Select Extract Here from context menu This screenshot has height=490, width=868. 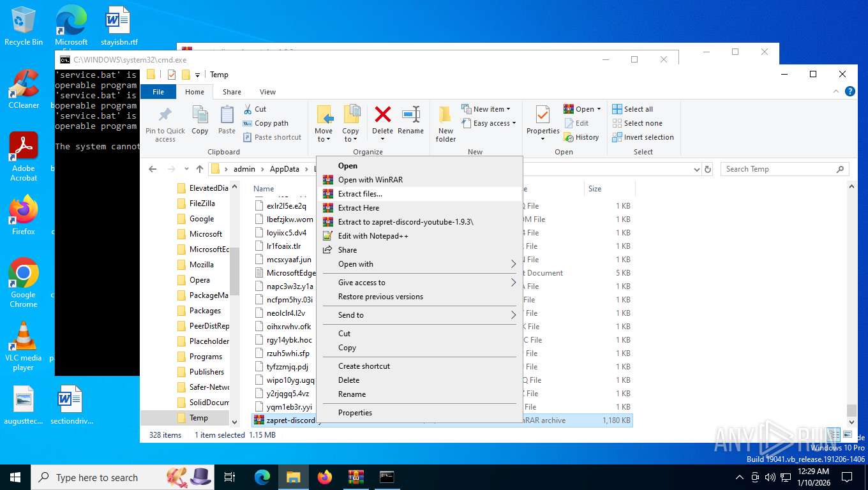click(419, 207)
